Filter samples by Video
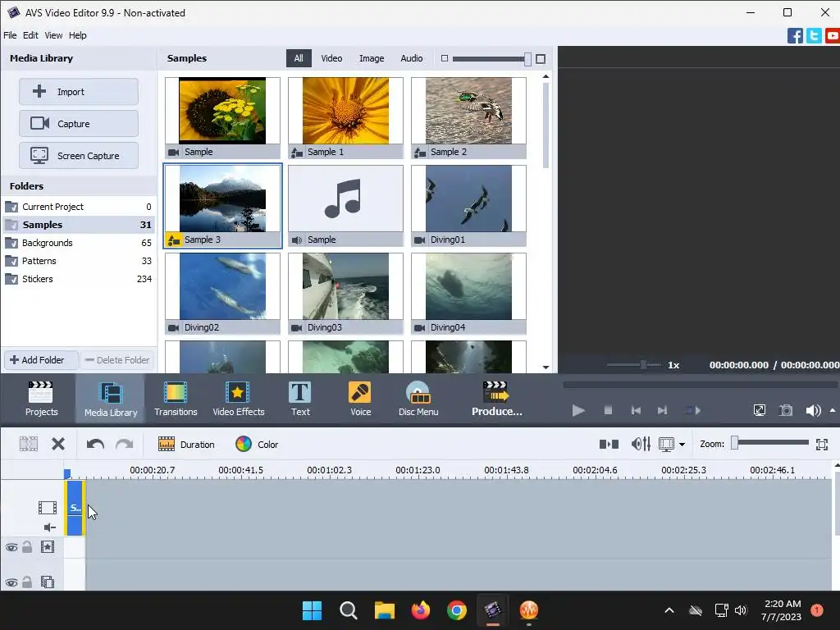The height and width of the screenshot is (630, 840). click(x=331, y=58)
